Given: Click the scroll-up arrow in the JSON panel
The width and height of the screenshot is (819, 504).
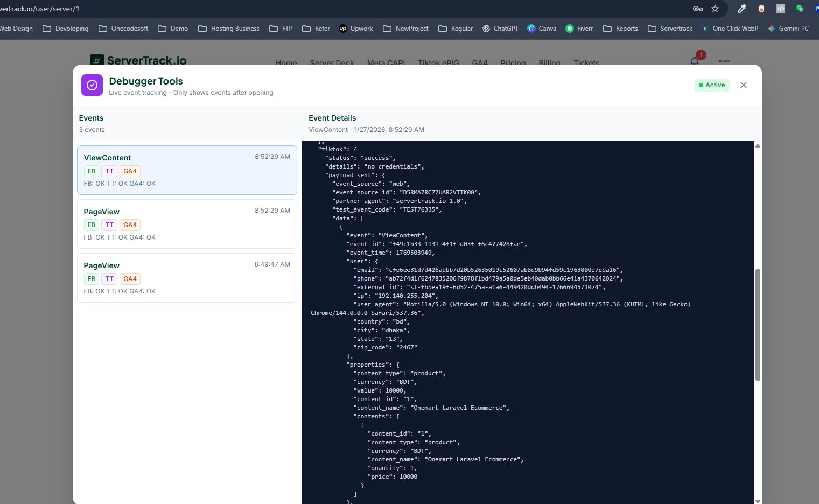Looking at the screenshot, I should (x=758, y=145).
